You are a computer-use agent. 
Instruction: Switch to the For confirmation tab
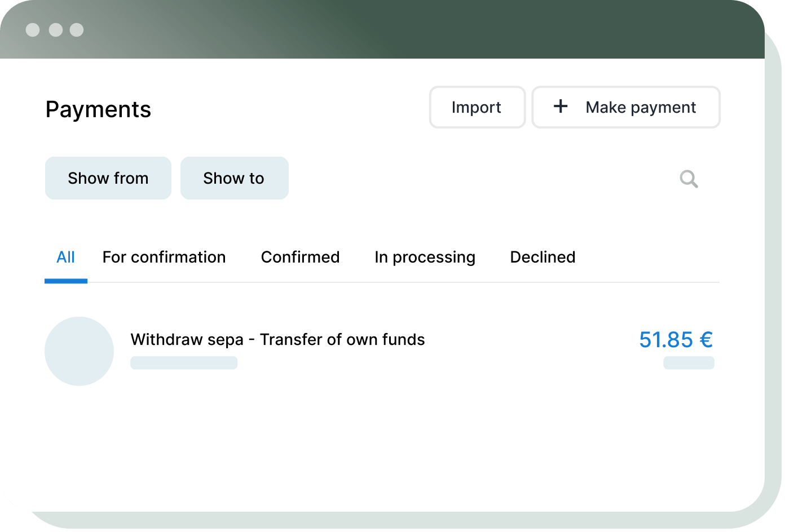[164, 258]
